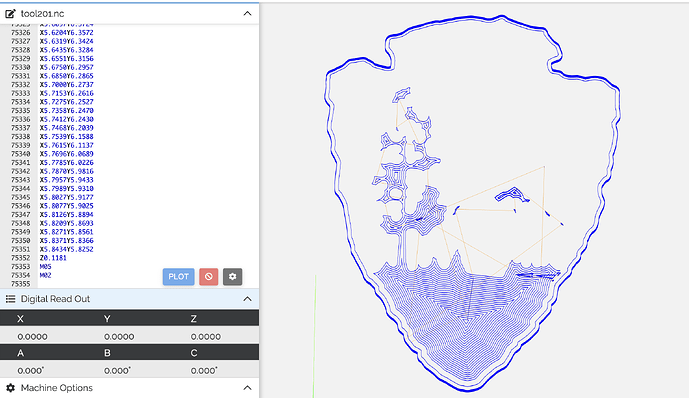Click the arrowhead toolpath outline in viewer
The height and width of the screenshot is (398, 689).
pyautogui.click(x=472, y=203)
